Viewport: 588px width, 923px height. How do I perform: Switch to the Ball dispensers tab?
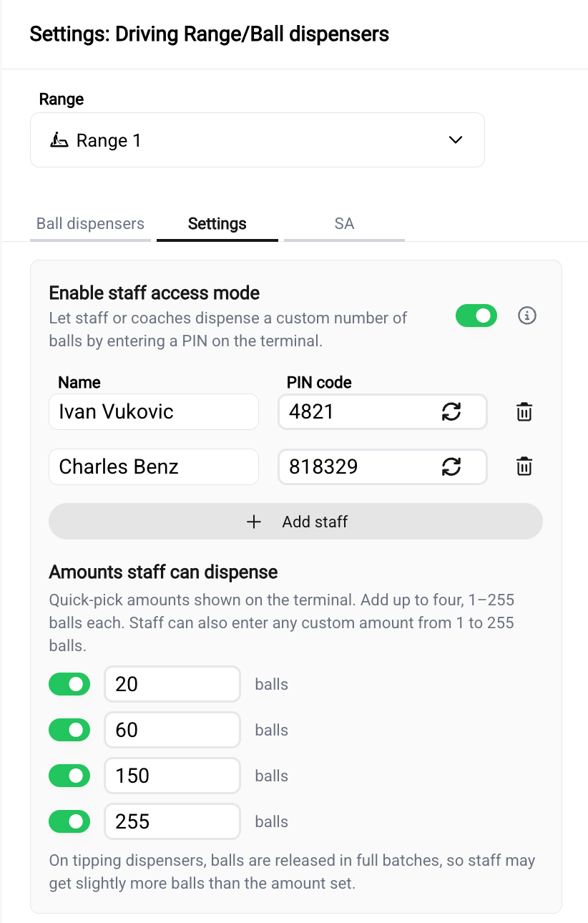[90, 224]
